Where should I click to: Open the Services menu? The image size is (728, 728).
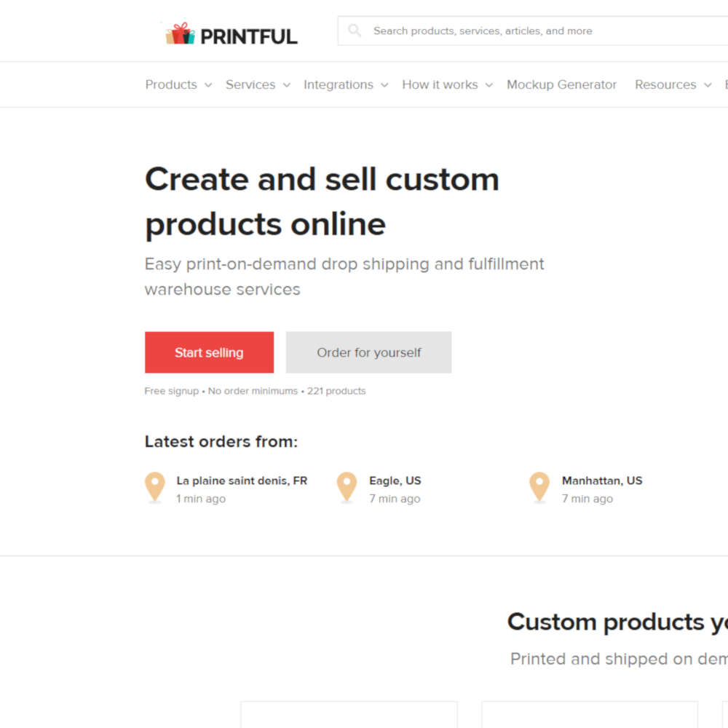pyautogui.click(x=250, y=84)
